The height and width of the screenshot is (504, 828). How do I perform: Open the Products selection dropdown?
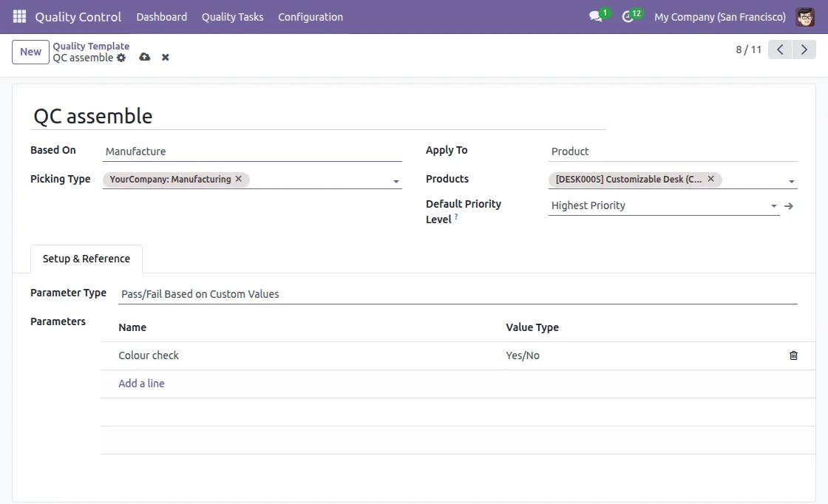(x=792, y=180)
